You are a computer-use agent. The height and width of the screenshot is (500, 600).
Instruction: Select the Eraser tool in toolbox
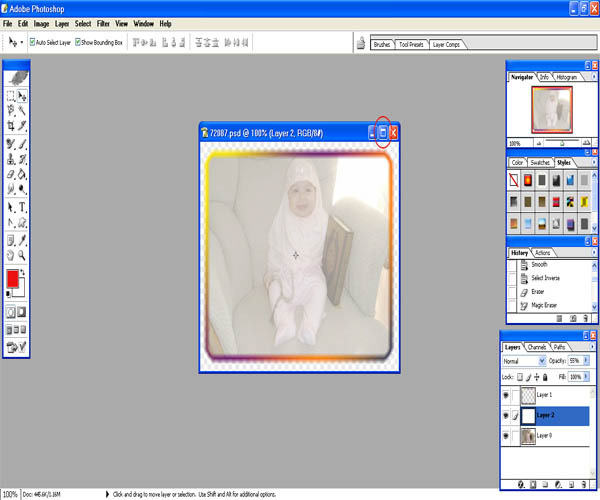pyautogui.click(x=11, y=174)
